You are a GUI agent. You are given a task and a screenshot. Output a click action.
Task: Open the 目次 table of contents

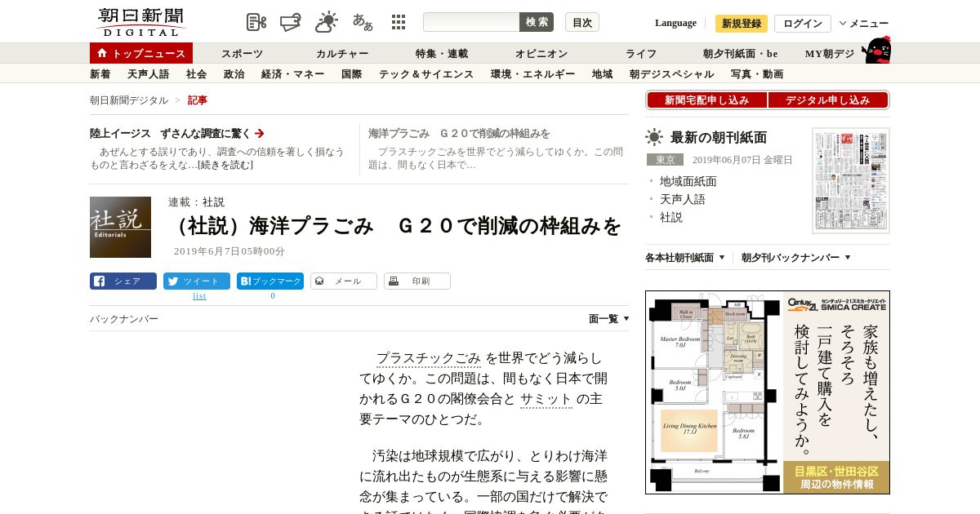tap(582, 22)
